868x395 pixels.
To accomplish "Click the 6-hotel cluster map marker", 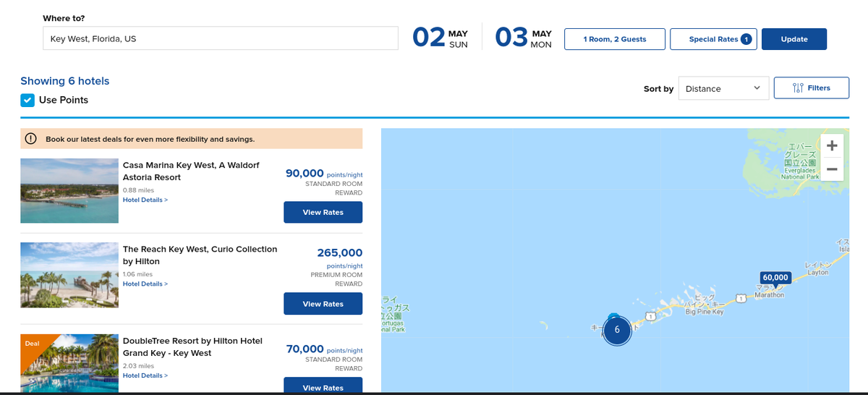I will point(617,330).
